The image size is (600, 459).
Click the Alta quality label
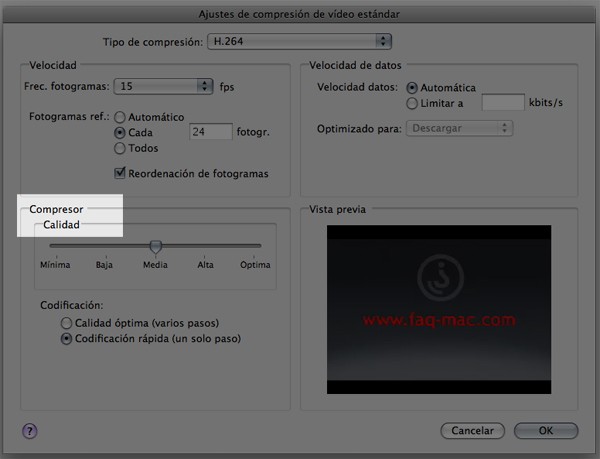pos(205,265)
